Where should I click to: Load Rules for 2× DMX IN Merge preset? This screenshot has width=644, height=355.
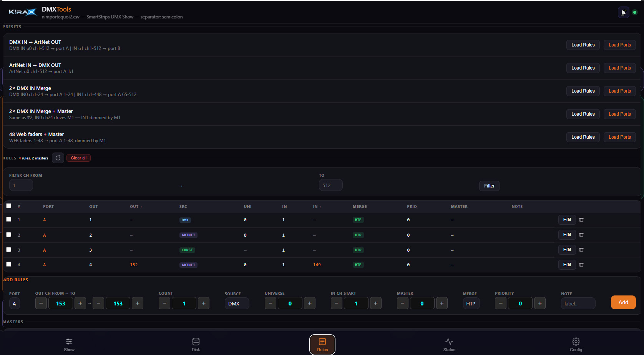pos(583,91)
